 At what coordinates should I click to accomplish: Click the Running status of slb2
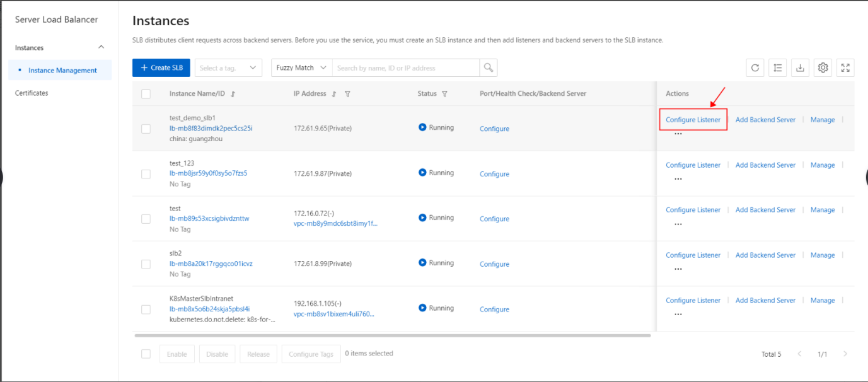coord(436,263)
